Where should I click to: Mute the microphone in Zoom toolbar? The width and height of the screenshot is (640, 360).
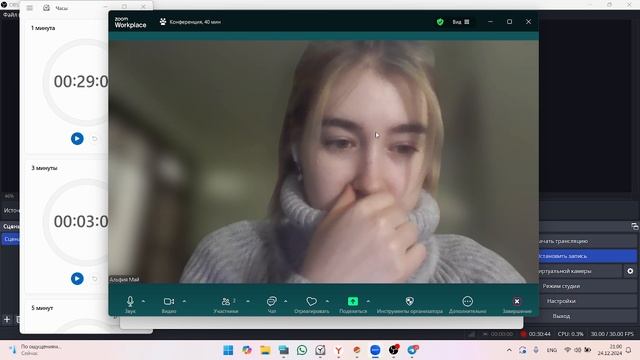(130, 302)
